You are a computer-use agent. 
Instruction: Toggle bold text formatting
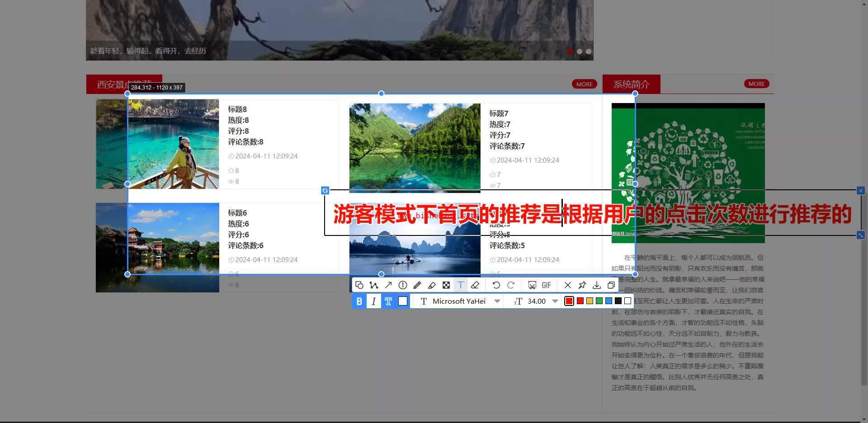359,301
